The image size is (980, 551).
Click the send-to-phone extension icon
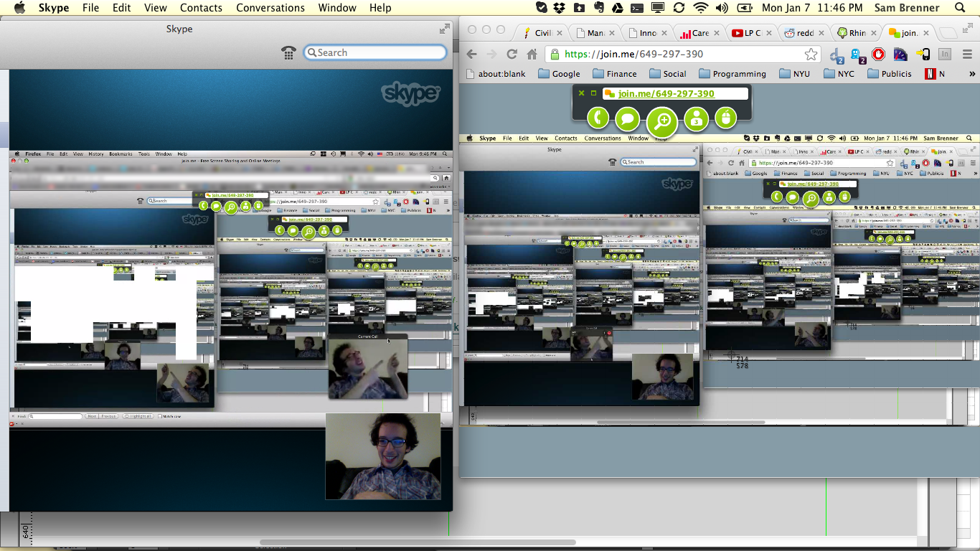(923, 55)
